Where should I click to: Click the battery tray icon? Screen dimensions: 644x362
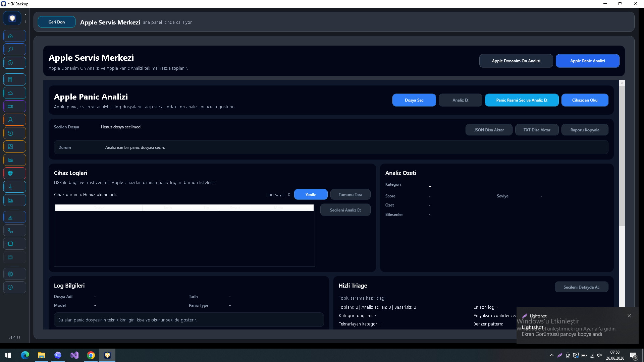(x=584, y=355)
